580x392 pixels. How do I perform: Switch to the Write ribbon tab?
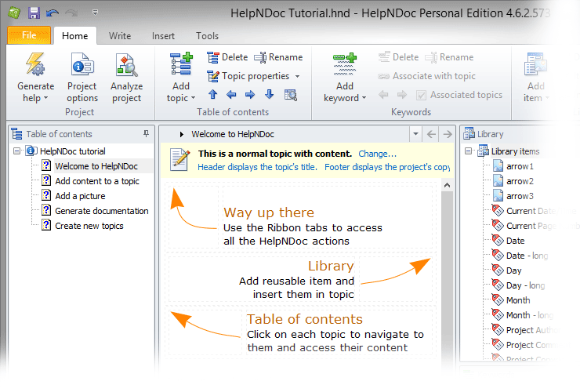[120, 36]
